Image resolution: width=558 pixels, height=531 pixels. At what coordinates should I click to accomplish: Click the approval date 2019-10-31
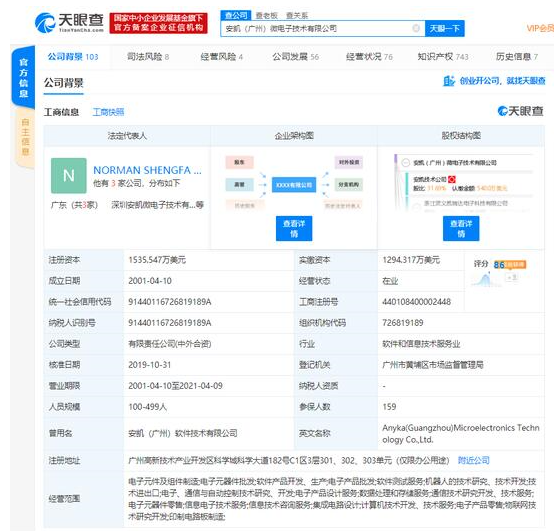(x=149, y=365)
